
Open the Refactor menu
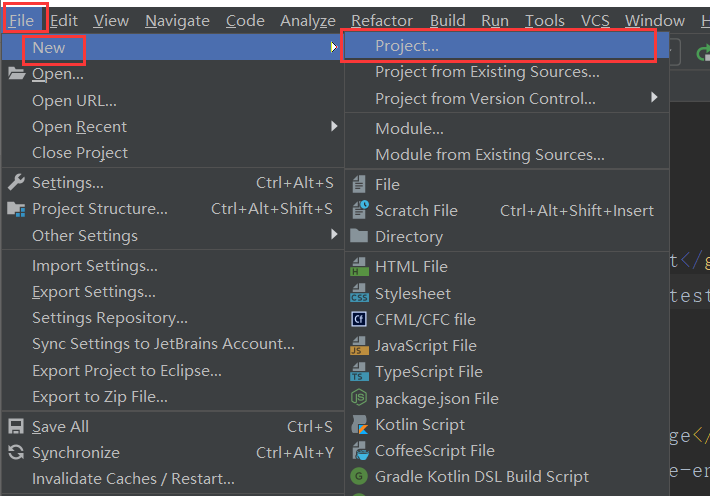coord(382,20)
